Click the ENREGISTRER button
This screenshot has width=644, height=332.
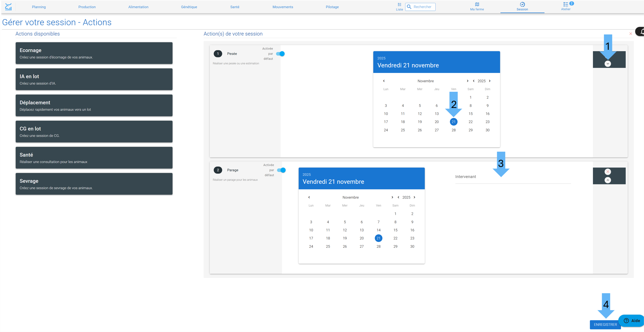coord(605,324)
